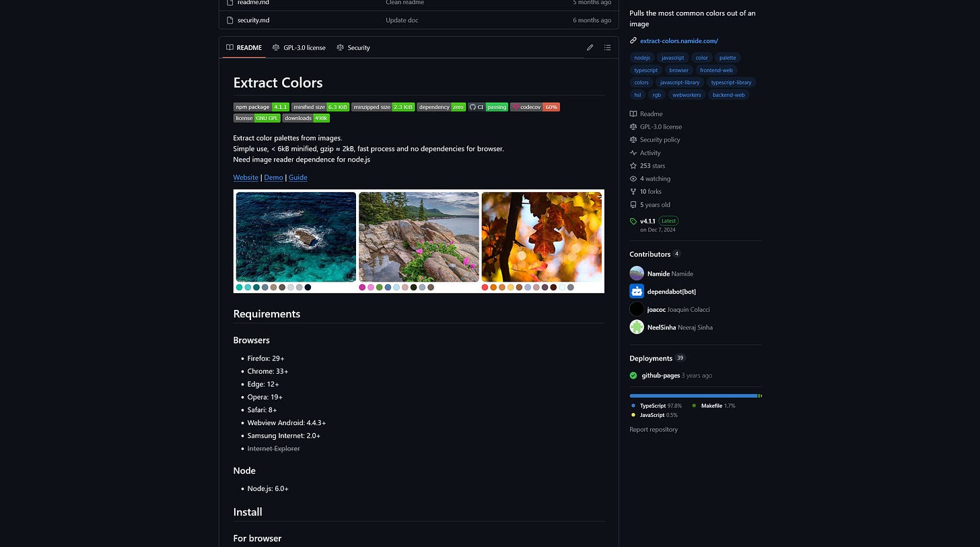Click the backend-web topic tag

point(728,95)
